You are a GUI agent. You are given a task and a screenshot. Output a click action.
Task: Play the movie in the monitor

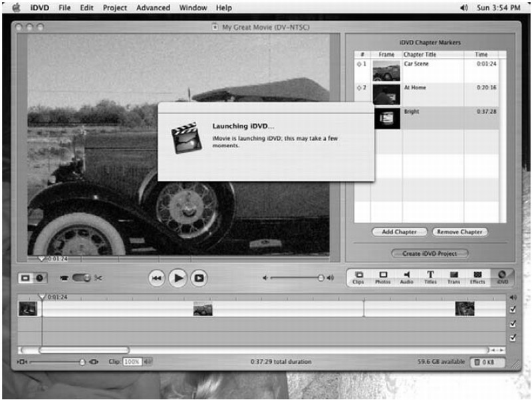[x=178, y=278]
